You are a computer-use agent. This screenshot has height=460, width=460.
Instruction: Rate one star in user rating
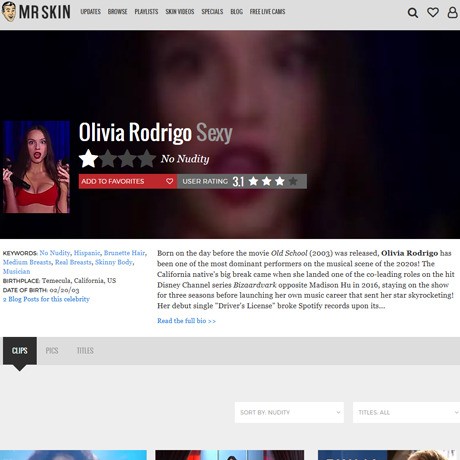coord(253,181)
